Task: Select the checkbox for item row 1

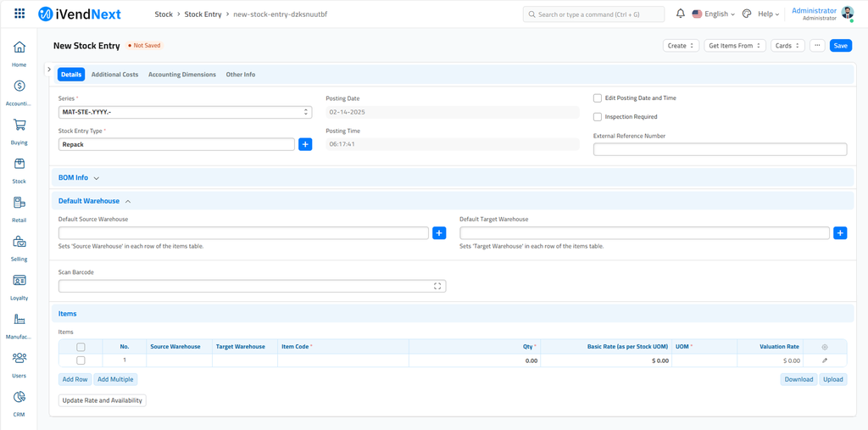Action: coord(81,360)
